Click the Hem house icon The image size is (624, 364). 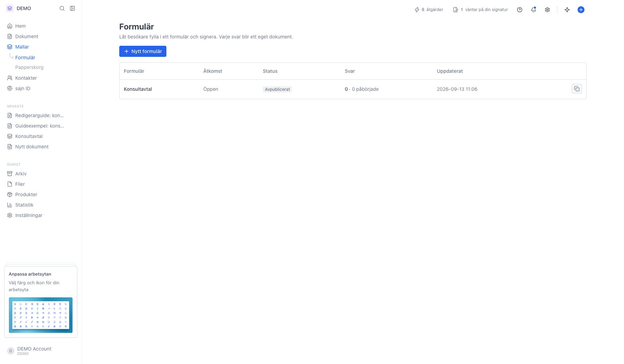point(10,26)
